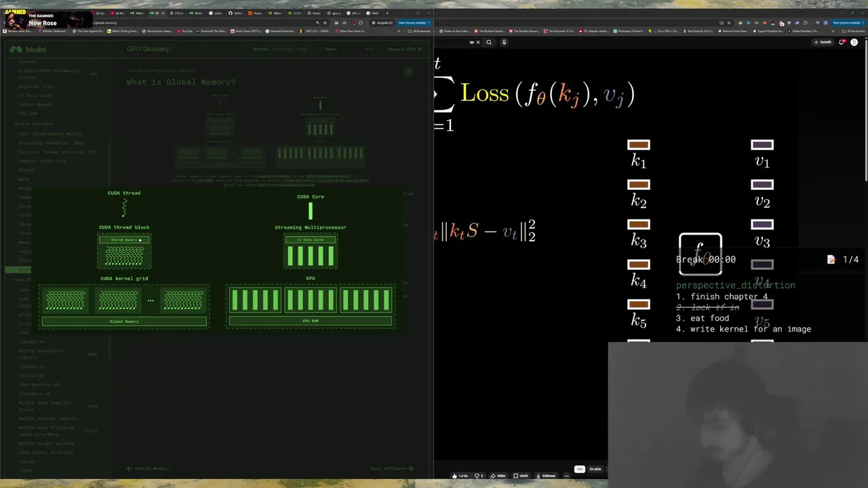The height and width of the screenshot is (488, 868).
Task: Click the Stáhnout download button
Action: click(x=546, y=476)
